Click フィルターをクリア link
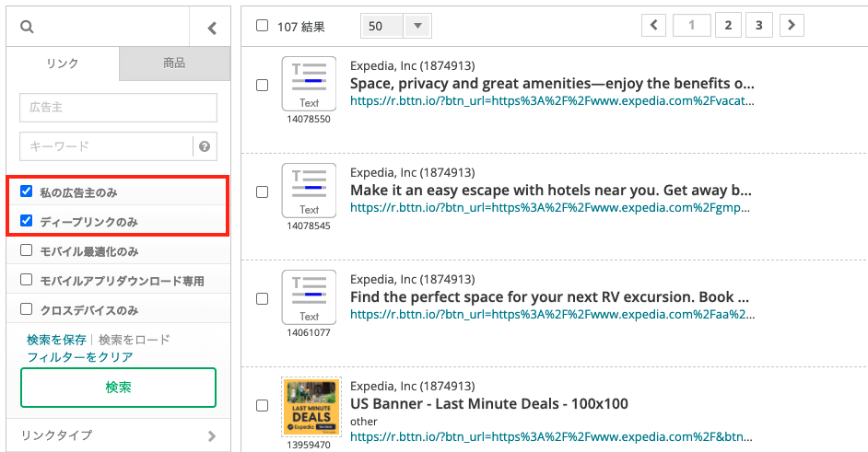This screenshot has width=868, height=452. point(80,357)
